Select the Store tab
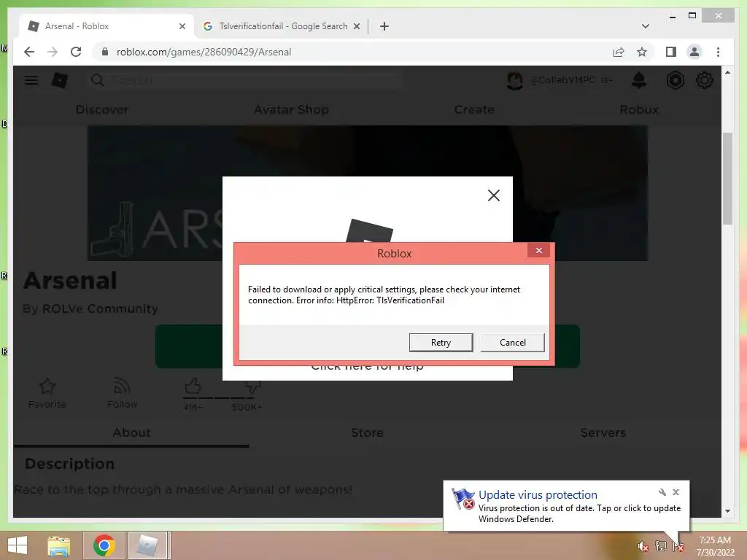747x560 pixels. pyautogui.click(x=367, y=432)
